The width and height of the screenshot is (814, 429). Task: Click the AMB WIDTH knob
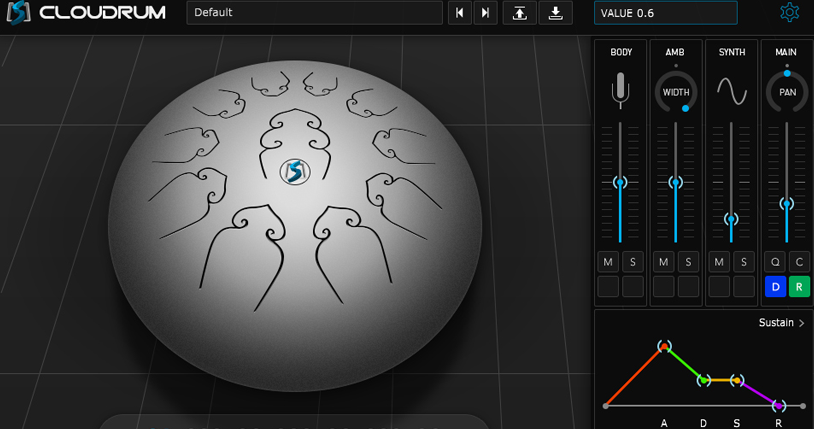click(x=676, y=92)
